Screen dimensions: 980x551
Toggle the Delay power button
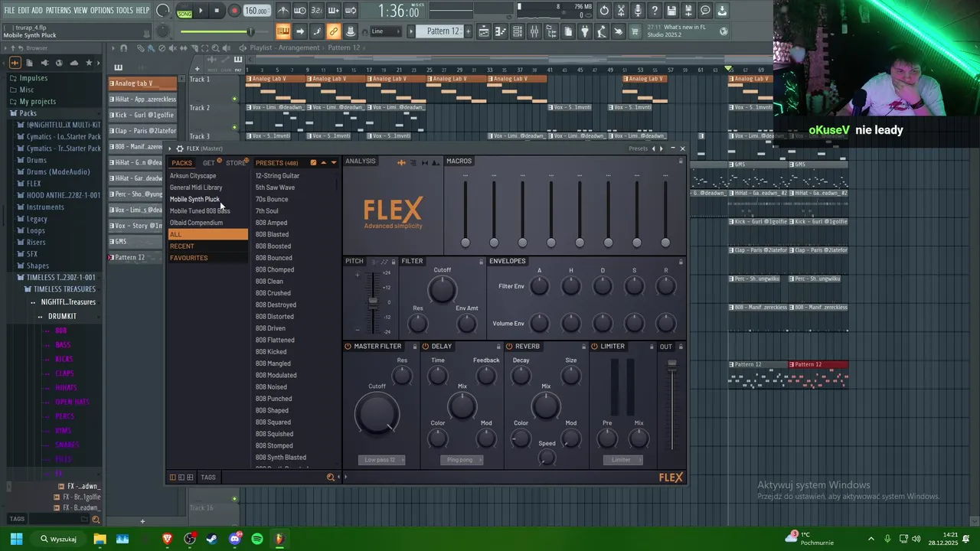tap(426, 347)
